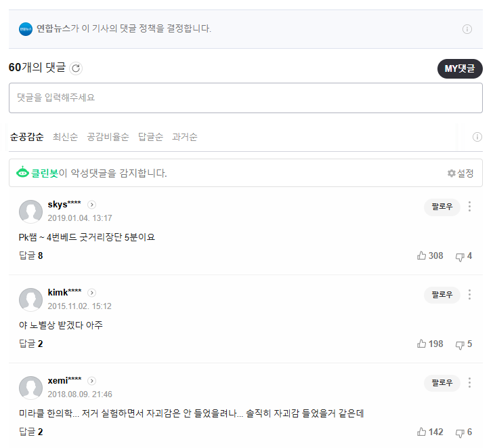495x448 pixels.
Task: Expand xemi**** user info arrow
Action: [x=92, y=381]
